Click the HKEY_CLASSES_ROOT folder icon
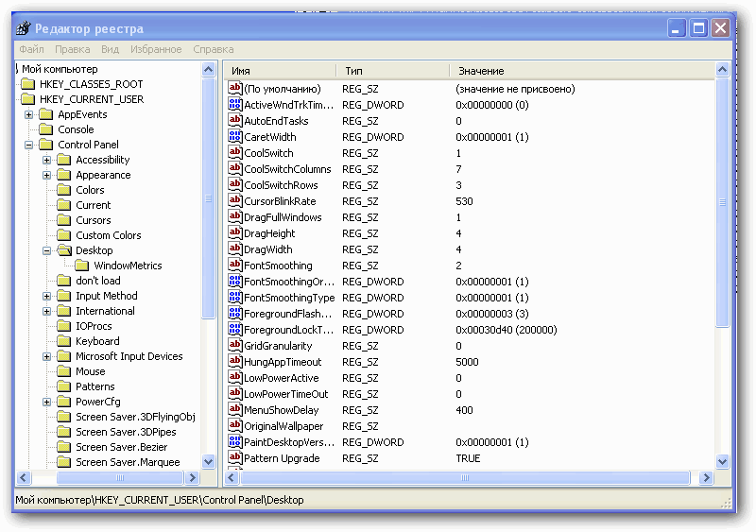 coord(28,84)
